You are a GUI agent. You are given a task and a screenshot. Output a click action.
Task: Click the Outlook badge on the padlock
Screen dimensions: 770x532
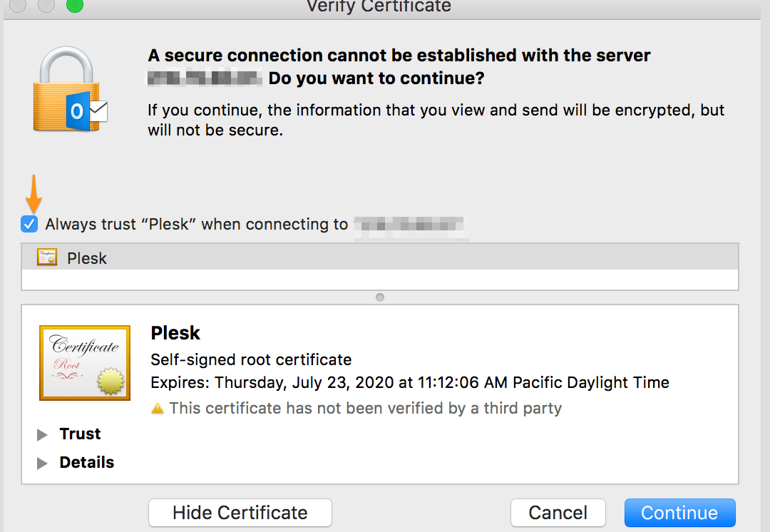click(x=84, y=112)
